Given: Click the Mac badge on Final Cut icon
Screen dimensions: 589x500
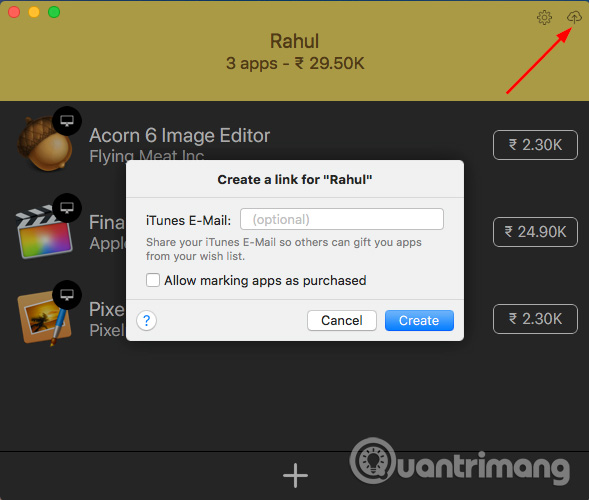Looking at the screenshot, I should (67, 208).
